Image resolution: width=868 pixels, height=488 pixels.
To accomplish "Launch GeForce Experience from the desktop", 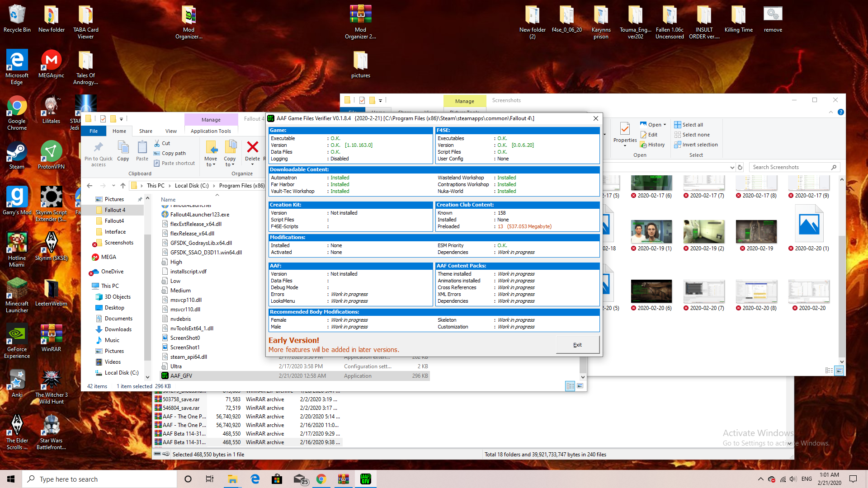I will (17, 341).
